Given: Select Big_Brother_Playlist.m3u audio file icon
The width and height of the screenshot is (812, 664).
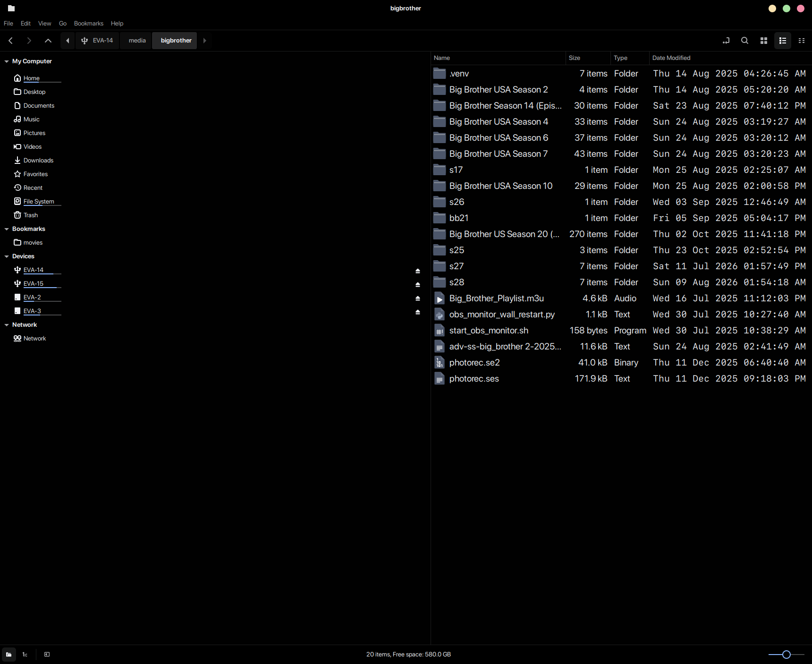Looking at the screenshot, I should pos(440,298).
